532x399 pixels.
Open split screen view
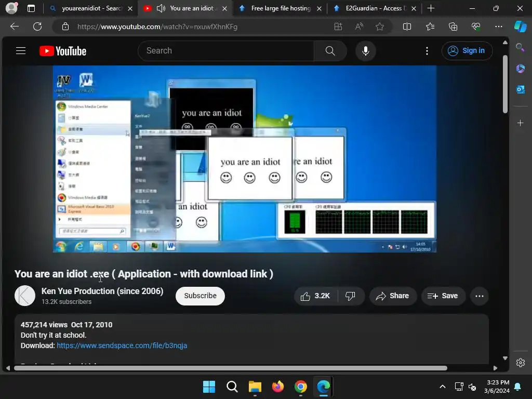coord(407,26)
